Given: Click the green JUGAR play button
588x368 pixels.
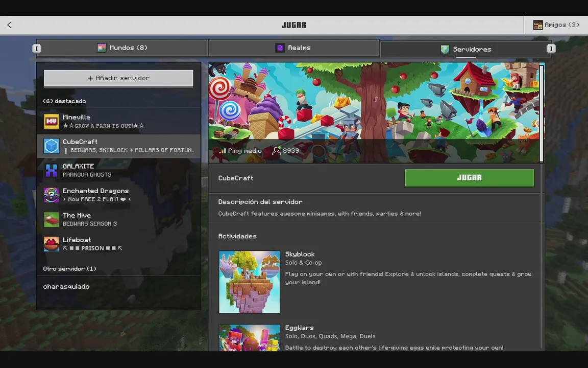Looking at the screenshot, I should tap(470, 178).
